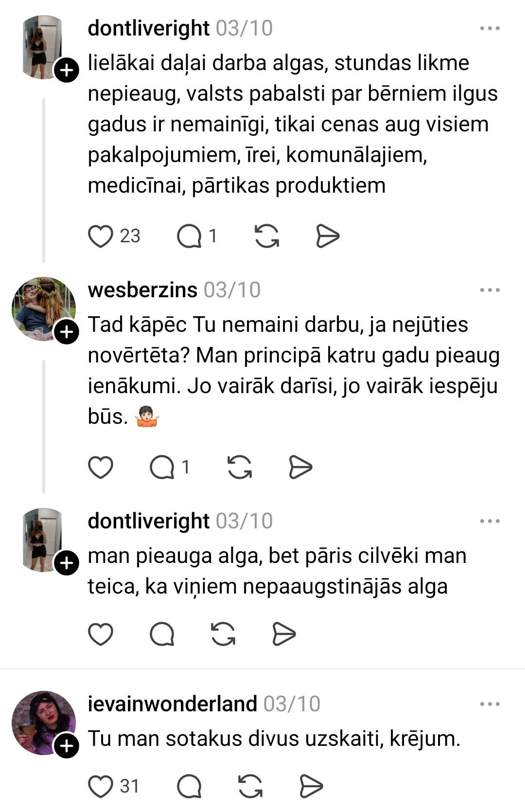Reply to dontliveright's post about rising prices
Image resolution: width=525 pixels, height=812 pixels.
(189, 236)
